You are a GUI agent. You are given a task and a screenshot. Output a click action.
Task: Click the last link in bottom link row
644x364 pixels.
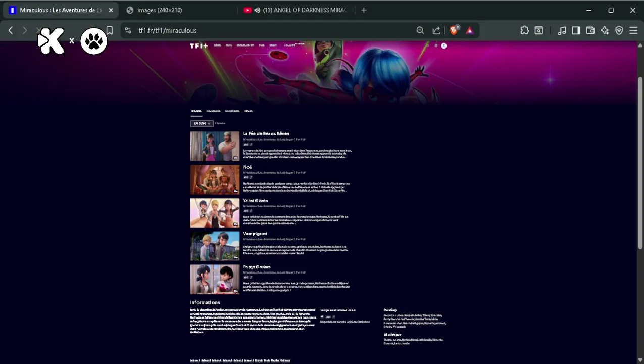pos(285,361)
